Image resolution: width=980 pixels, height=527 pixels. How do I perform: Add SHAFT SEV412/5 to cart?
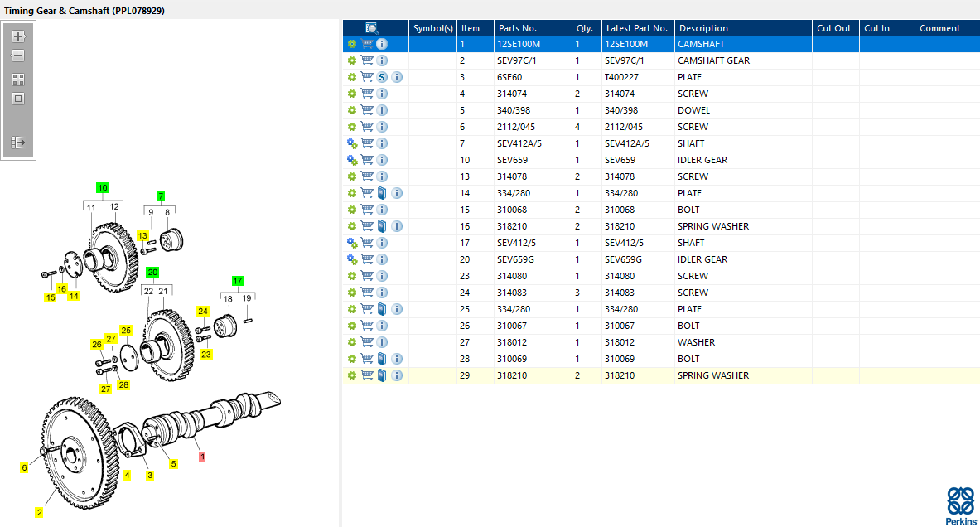click(x=367, y=243)
